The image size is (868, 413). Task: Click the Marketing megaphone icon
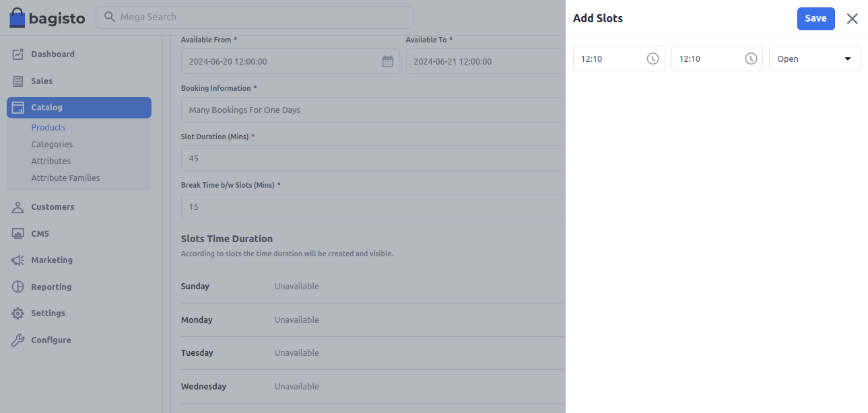[18, 260]
